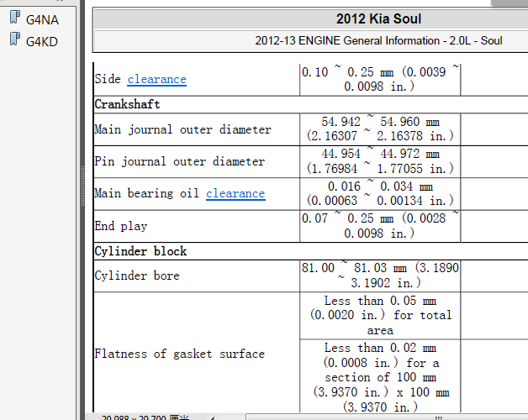Click the bookmarks panel splitter grip handle
Viewport: 528px width, 420px height.
[83, 186]
